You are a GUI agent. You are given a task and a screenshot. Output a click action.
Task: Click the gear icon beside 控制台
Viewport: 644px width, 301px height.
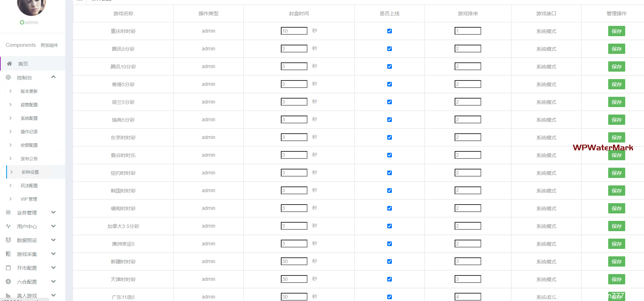[x=8, y=77]
